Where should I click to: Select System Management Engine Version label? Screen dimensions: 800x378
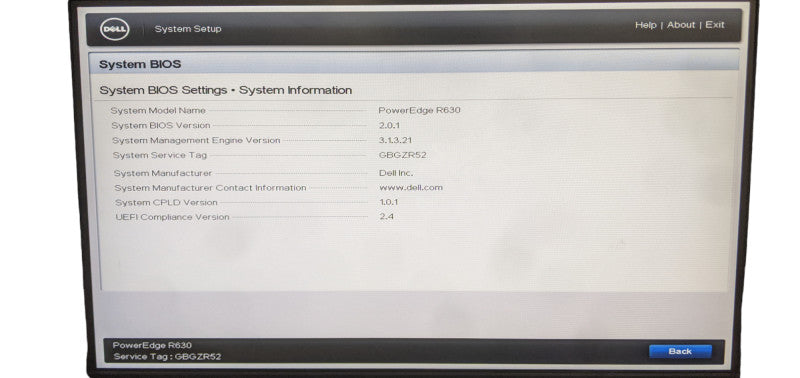click(x=196, y=140)
